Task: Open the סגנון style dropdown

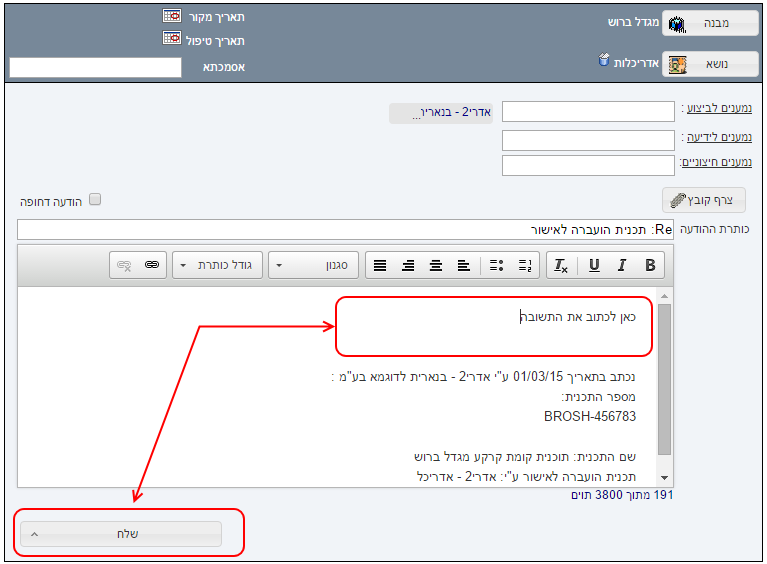Action: pos(314,265)
